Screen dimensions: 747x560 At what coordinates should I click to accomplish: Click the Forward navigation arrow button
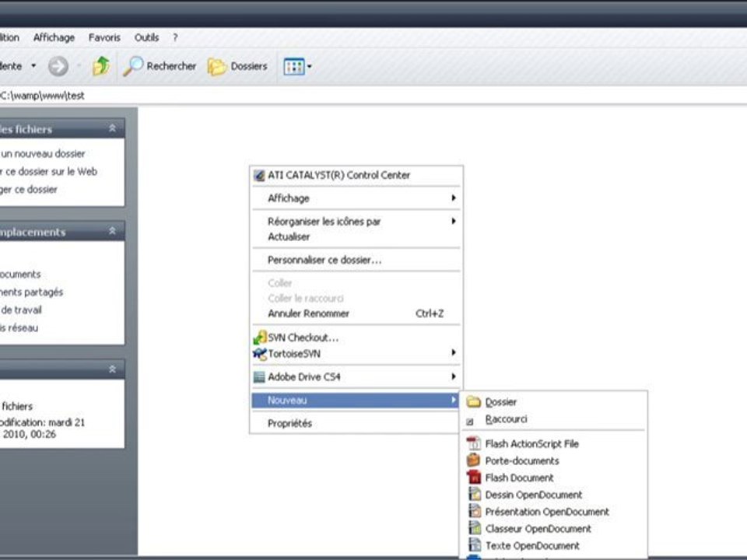[58, 66]
